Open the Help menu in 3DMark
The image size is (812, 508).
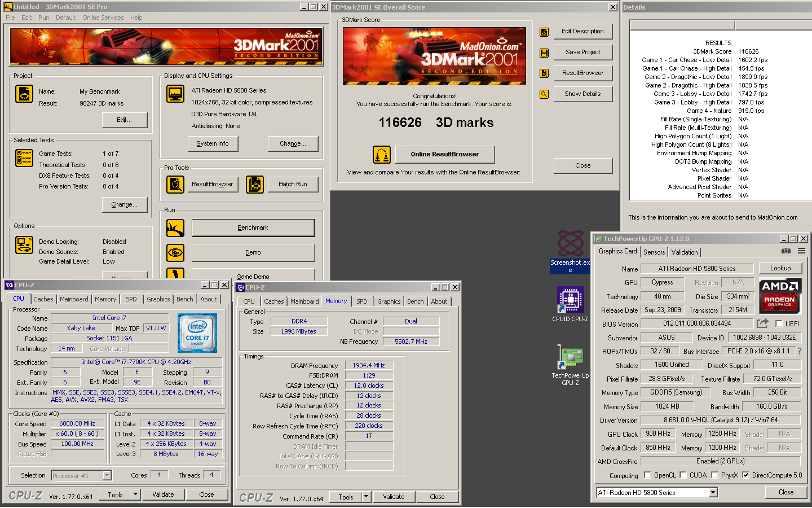(136, 17)
